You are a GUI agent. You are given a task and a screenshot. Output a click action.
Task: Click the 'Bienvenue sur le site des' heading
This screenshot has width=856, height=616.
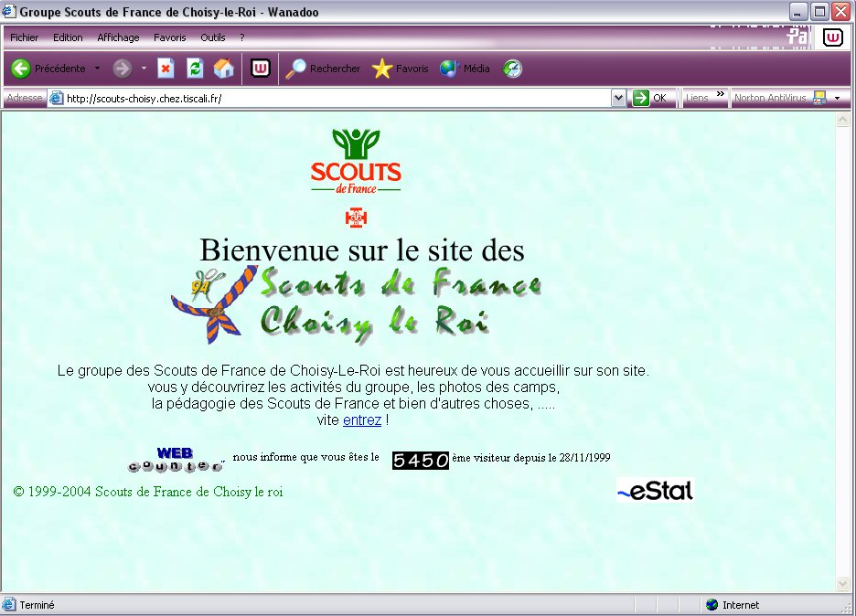362,250
